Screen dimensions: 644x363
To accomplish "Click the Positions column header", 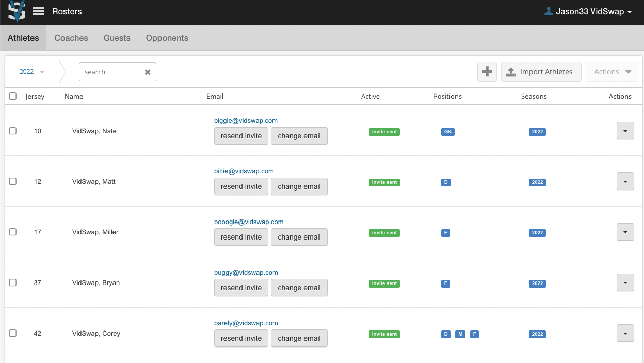I will coord(447,96).
